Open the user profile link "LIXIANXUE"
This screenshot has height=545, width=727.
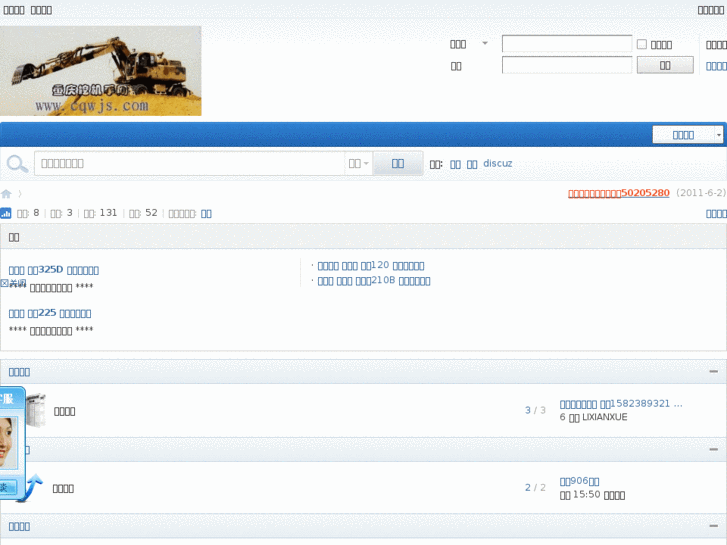point(604,417)
